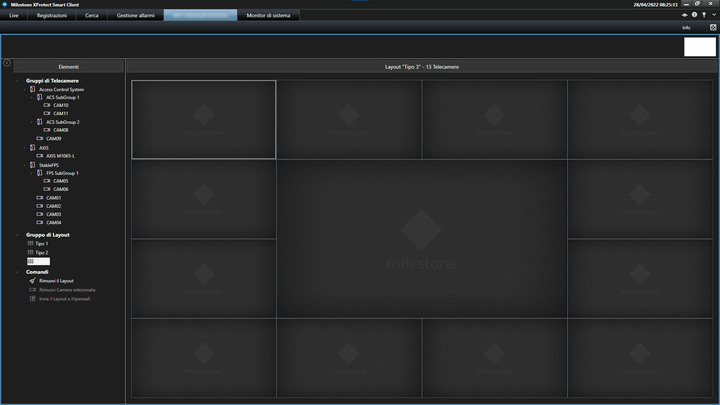Select the CAM10 camera icon
720x405 pixels.
tap(47, 105)
